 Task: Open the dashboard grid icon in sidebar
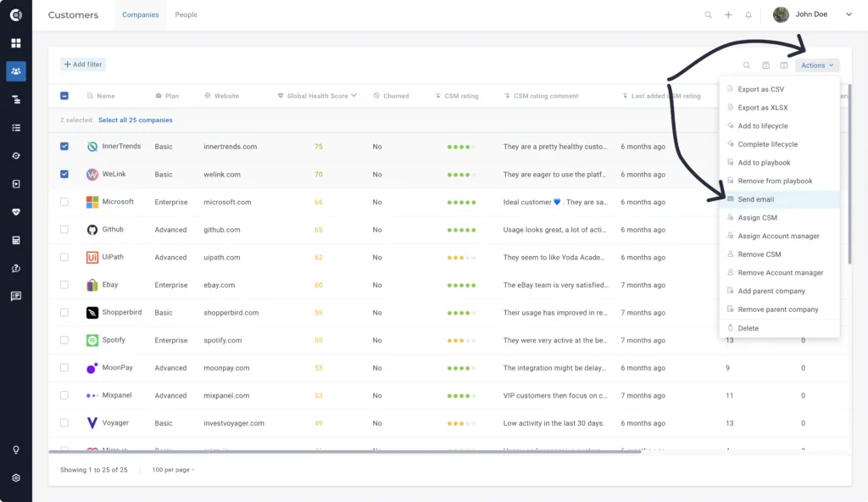[16, 43]
